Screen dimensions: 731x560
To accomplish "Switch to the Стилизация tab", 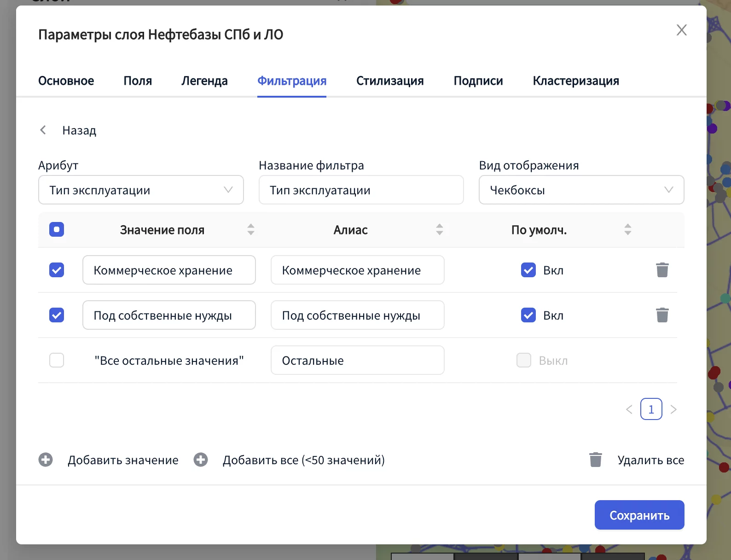I will point(389,81).
